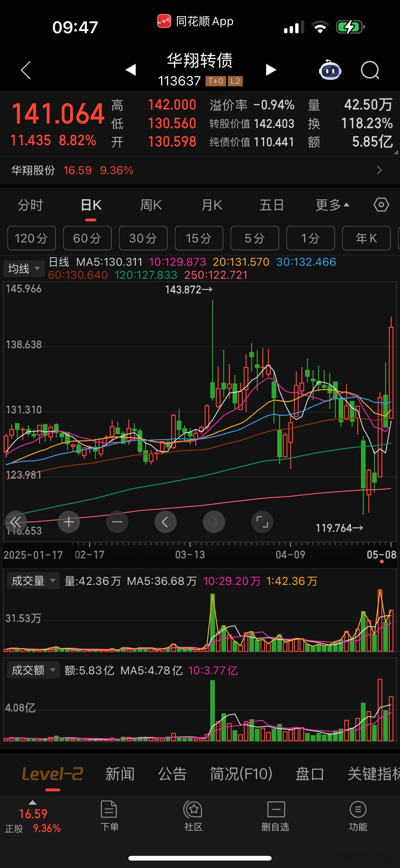This screenshot has height=868, width=400.
Task: Select 15分 period button
Action: [199, 238]
